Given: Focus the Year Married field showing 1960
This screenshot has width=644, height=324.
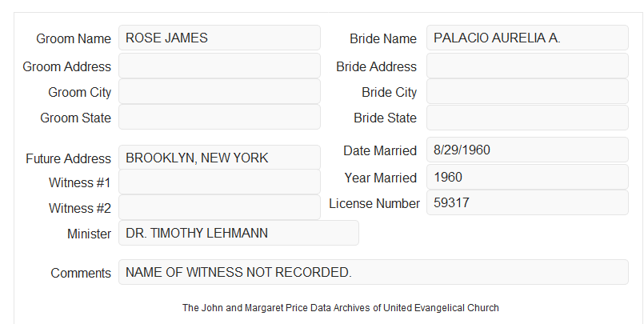Looking at the screenshot, I should point(527,177).
